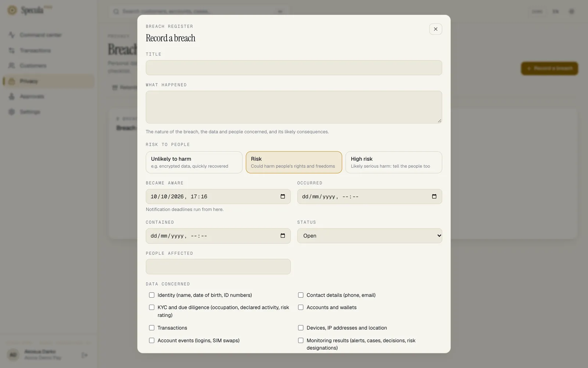Check the Contact details (phone, email) checkbox
Viewport: 588px width, 368px height.
301,295
